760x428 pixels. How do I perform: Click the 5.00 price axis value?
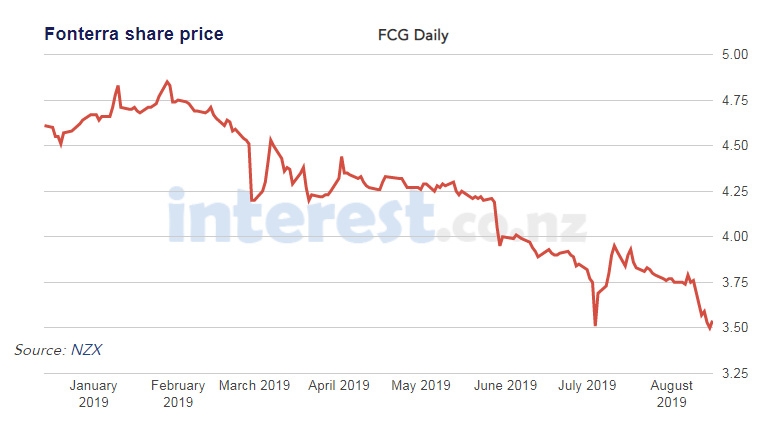735,54
